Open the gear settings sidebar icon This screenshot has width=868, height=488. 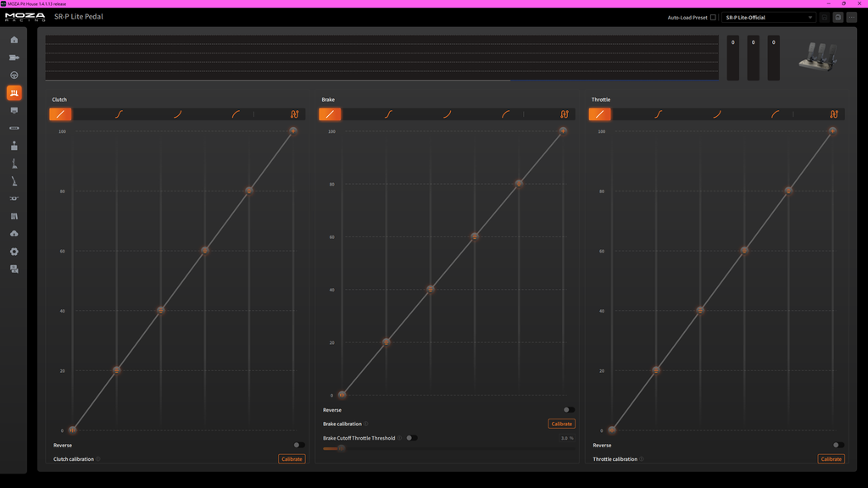pyautogui.click(x=14, y=251)
